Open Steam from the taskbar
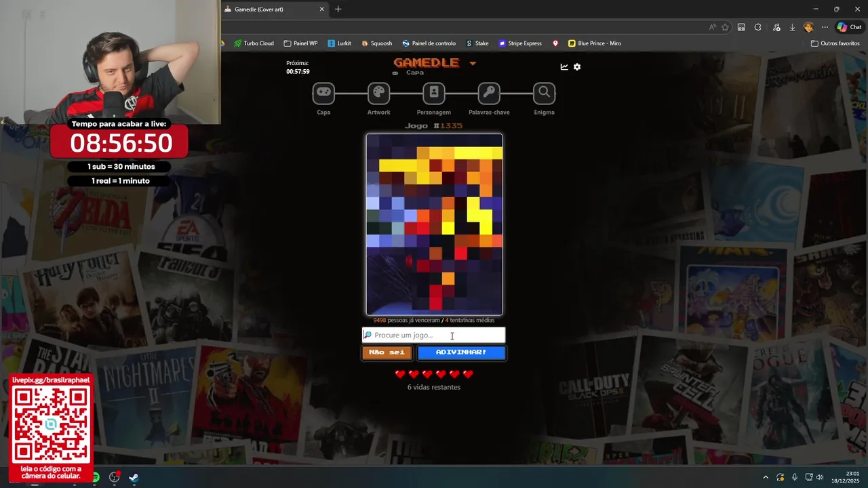The height and width of the screenshot is (488, 868). (x=134, y=477)
